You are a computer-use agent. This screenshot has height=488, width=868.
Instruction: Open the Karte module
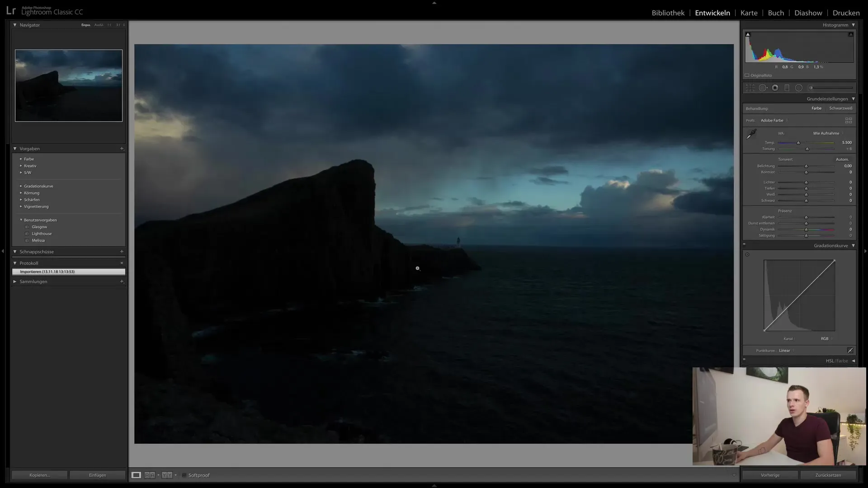(x=749, y=13)
